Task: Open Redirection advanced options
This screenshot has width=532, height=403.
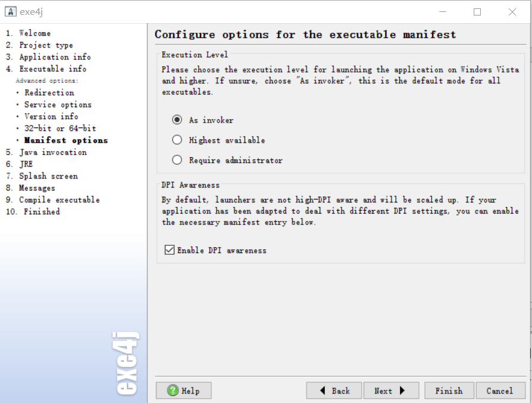Action: [49, 93]
